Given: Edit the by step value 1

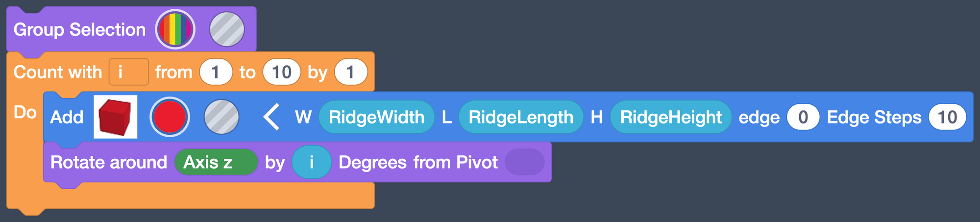Looking at the screenshot, I should (351, 72).
